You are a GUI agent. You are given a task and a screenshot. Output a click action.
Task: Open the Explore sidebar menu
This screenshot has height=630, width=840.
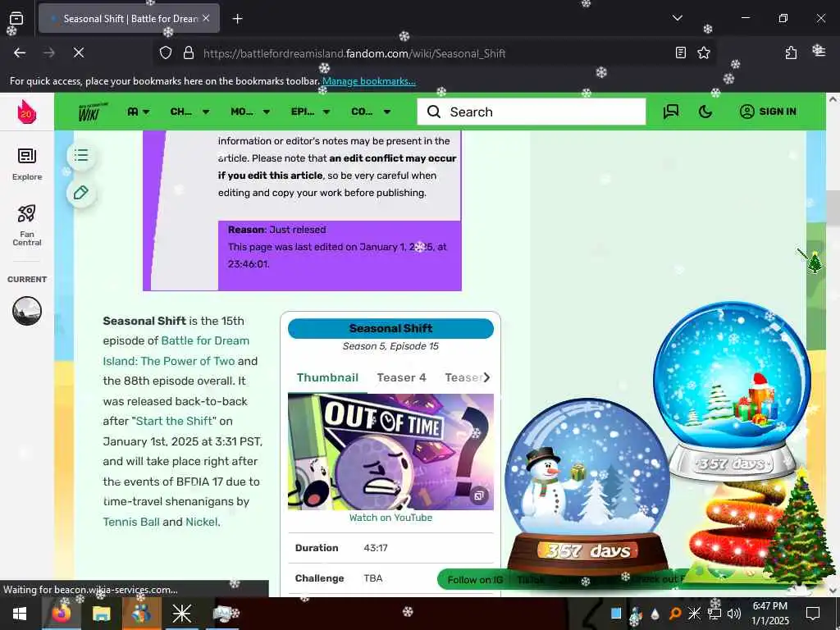click(x=27, y=164)
